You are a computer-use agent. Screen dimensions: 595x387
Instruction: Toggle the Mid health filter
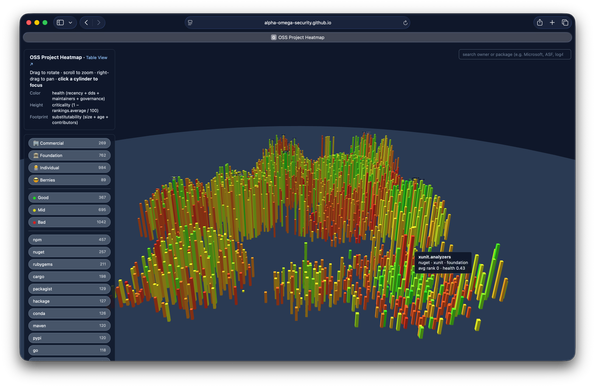(69, 210)
